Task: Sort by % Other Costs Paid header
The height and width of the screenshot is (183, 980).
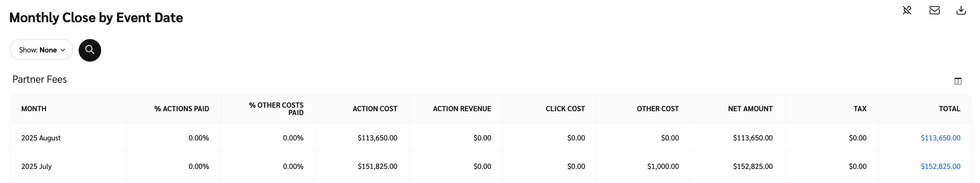Action: [276, 109]
